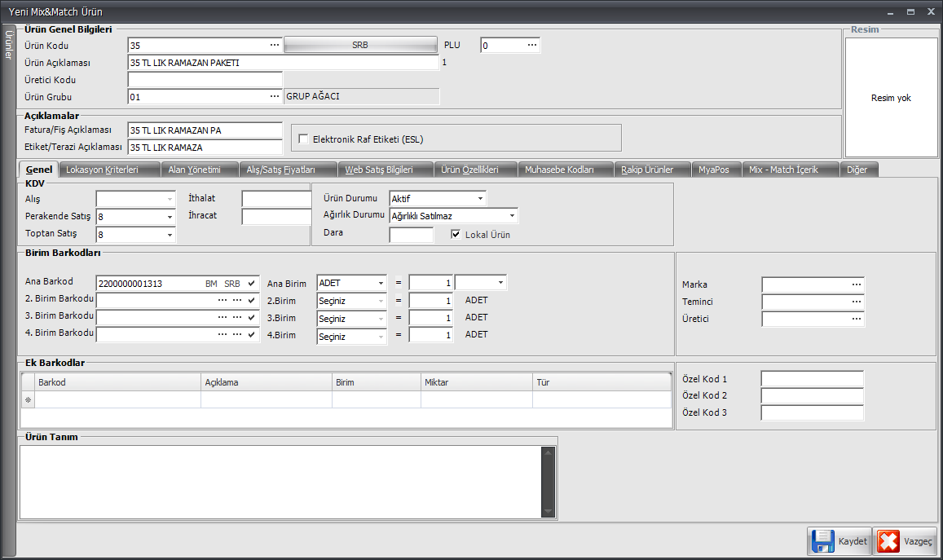This screenshot has width=943, height=560.
Task: Click the Barkod column header in Ek Barkodlar
Action: [x=118, y=382]
